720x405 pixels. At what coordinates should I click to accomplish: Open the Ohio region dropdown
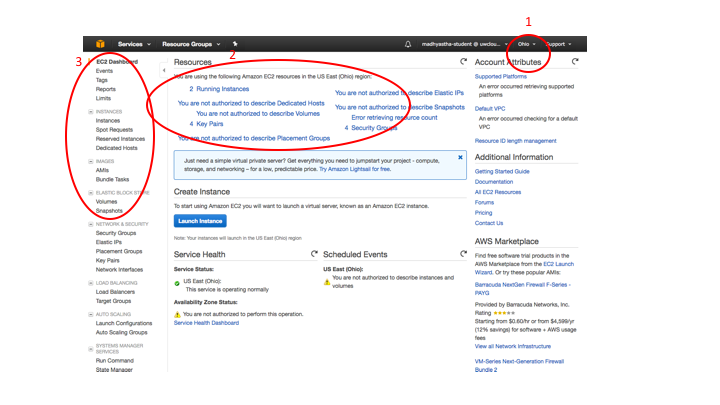tap(526, 44)
